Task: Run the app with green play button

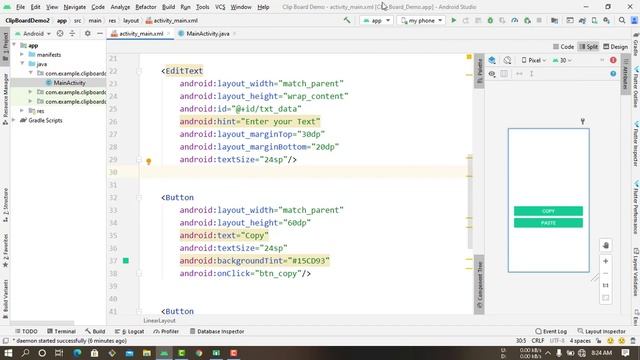Action: tap(453, 20)
